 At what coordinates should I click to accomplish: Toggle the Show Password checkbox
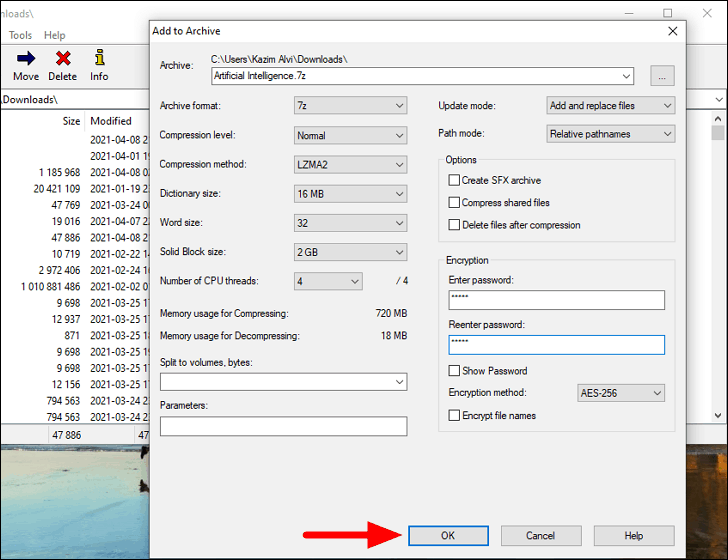pos(454,371)
